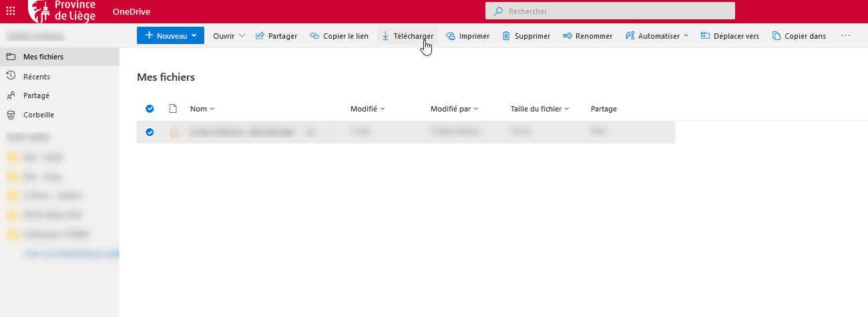Screen dimensions: 868x317
Task: Click the Automatiser flow icon
Action: point(630,36)
